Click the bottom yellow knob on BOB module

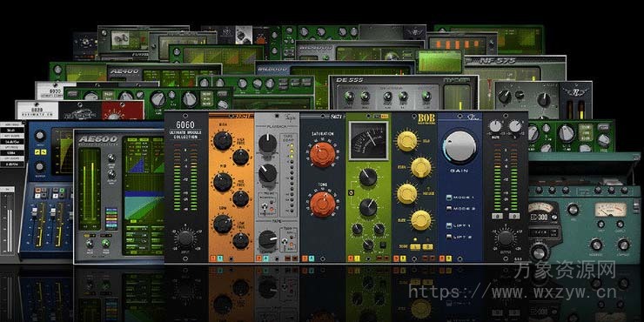421,219
